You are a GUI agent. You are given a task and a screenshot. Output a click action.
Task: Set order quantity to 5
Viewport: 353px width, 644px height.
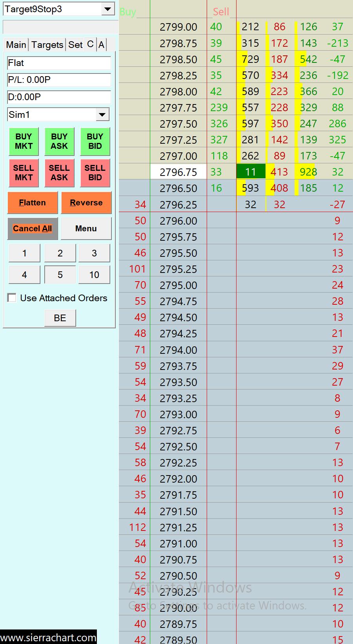click(60, 275)
